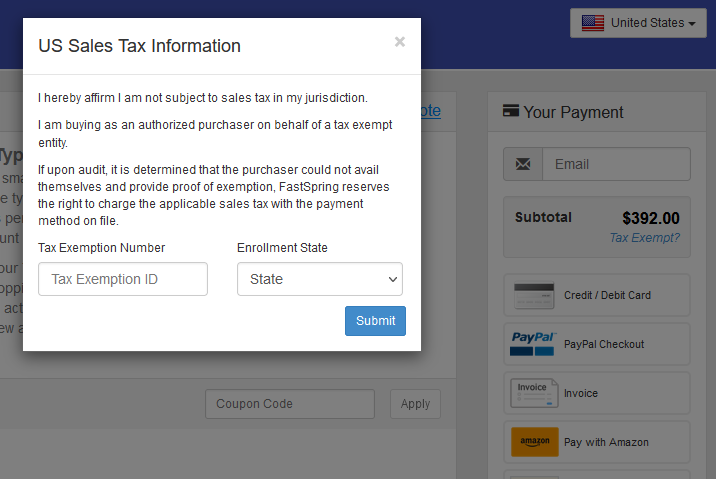The height and width of the screenshot is (479, 716).
Task: Click the Subtotal label
Action: [543, 217]
